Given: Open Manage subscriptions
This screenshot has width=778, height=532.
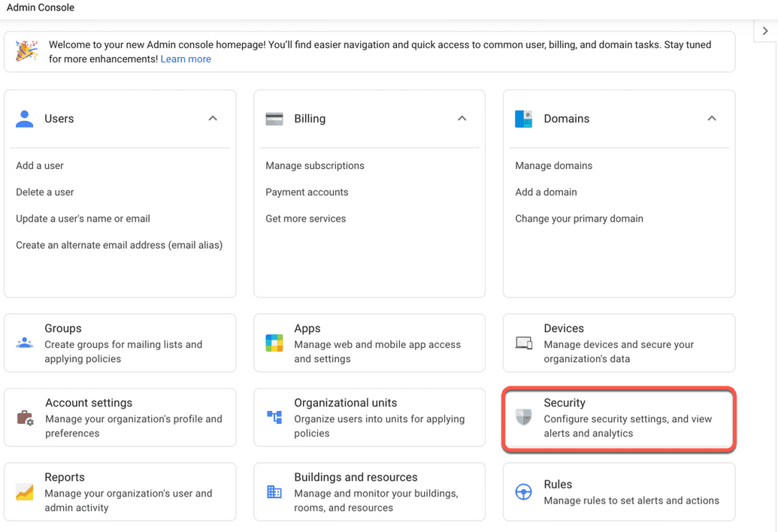Looking at the screenshot, I should click(x=314, y=165).
